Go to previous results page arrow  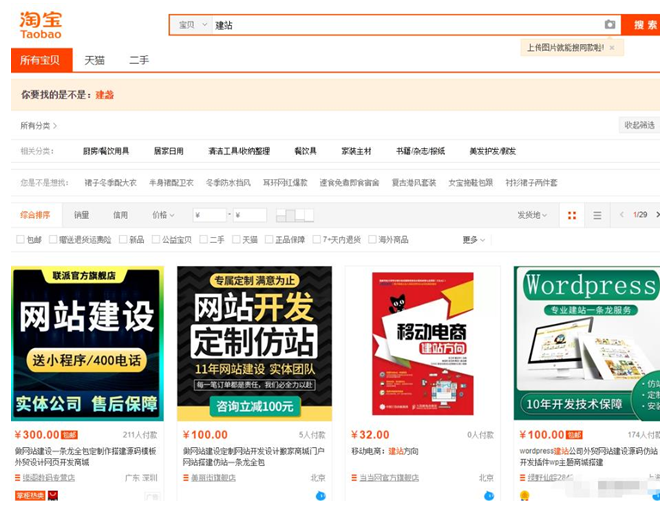(x=622, y=215)
